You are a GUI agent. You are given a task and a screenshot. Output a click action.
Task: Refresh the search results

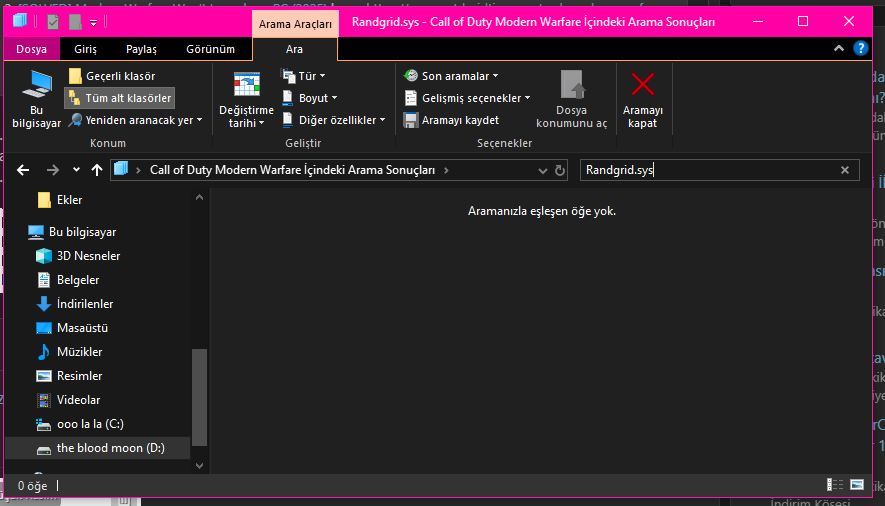click(x=560, y=170)
